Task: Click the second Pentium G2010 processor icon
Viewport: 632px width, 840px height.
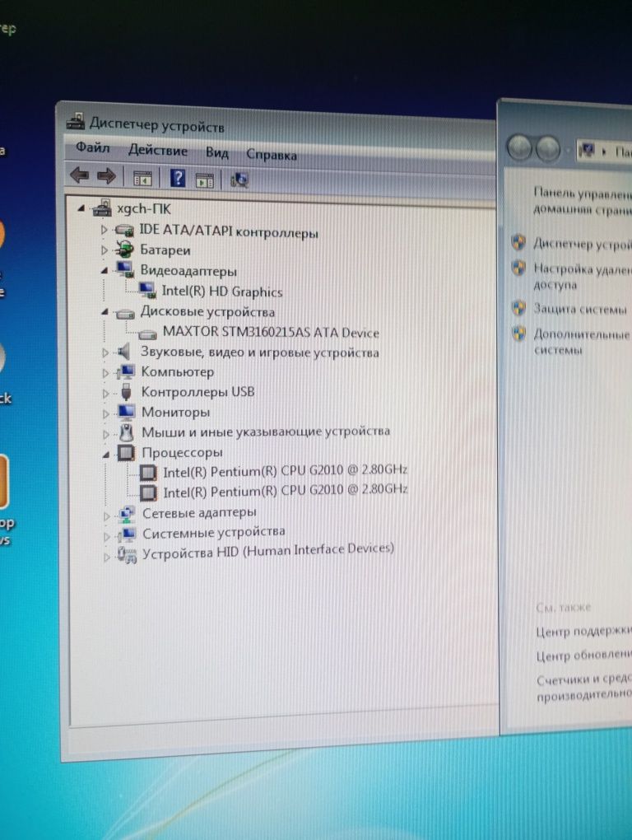Action: click(x=148, y=492)
